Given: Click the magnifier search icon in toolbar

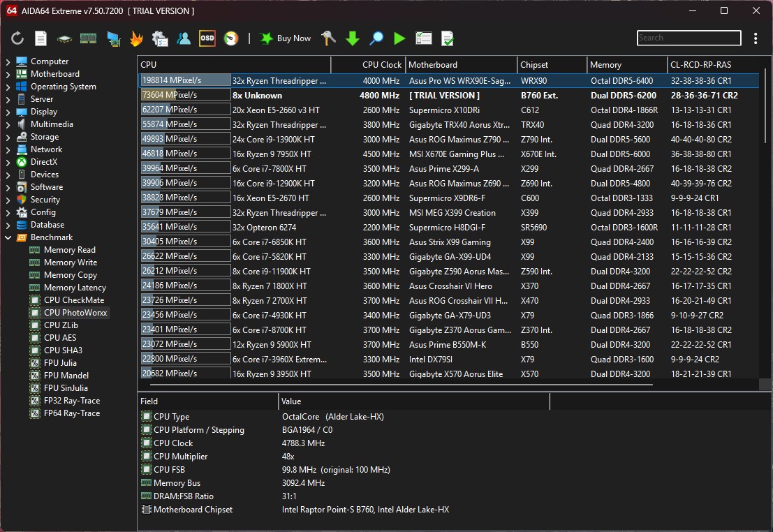Looking at the screenshot, I should pos(376,38).
